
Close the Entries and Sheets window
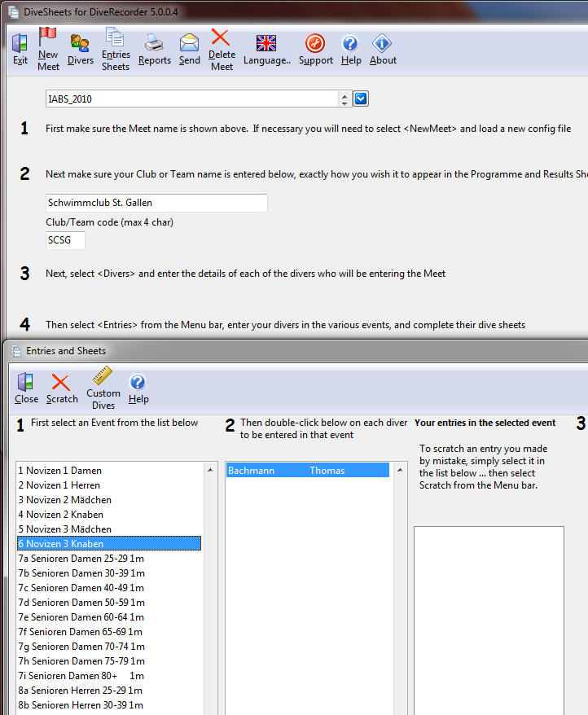pos(26,388)
